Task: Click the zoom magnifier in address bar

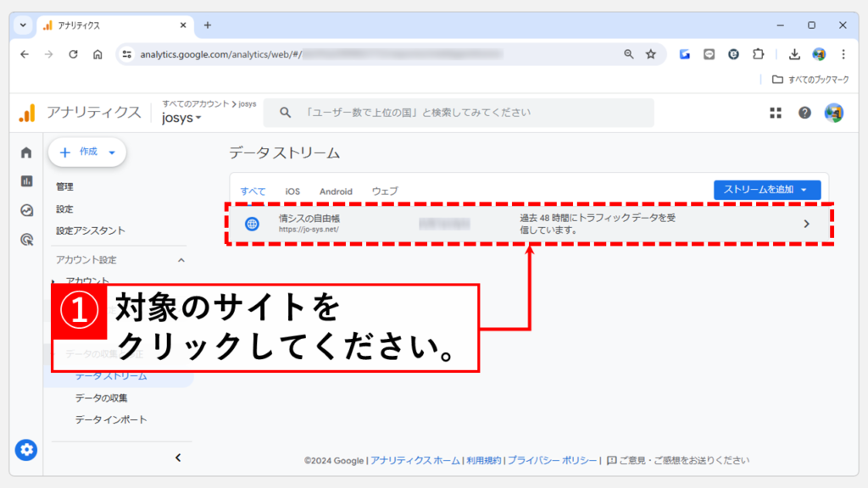Action: (x=628, y=54)
